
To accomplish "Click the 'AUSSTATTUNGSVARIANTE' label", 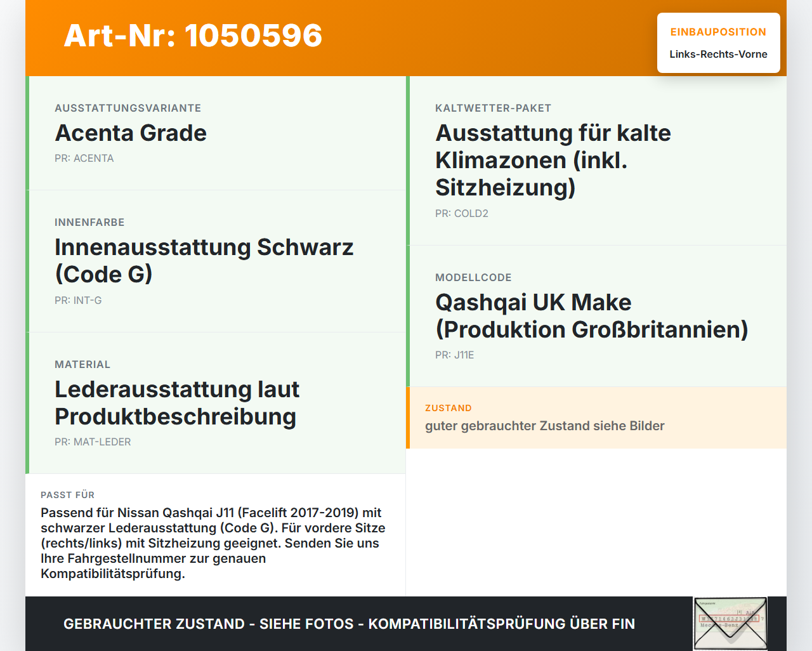I will tap(128, 109).
